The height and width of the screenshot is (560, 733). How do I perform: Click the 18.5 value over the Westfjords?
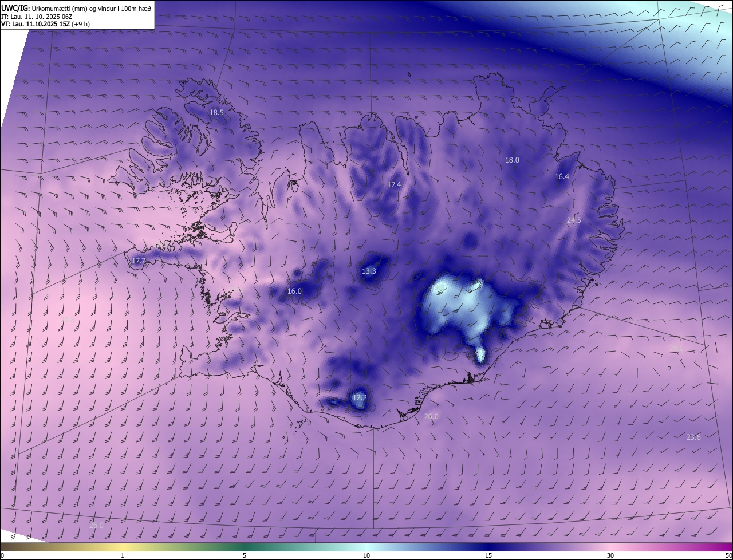pyautogui.click(x=216, y=113)
